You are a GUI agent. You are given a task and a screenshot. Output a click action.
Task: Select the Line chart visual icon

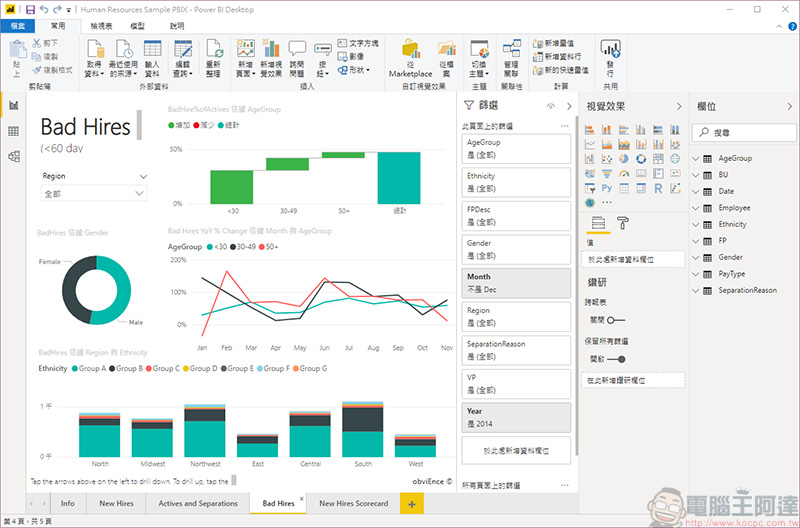(590, 144)
